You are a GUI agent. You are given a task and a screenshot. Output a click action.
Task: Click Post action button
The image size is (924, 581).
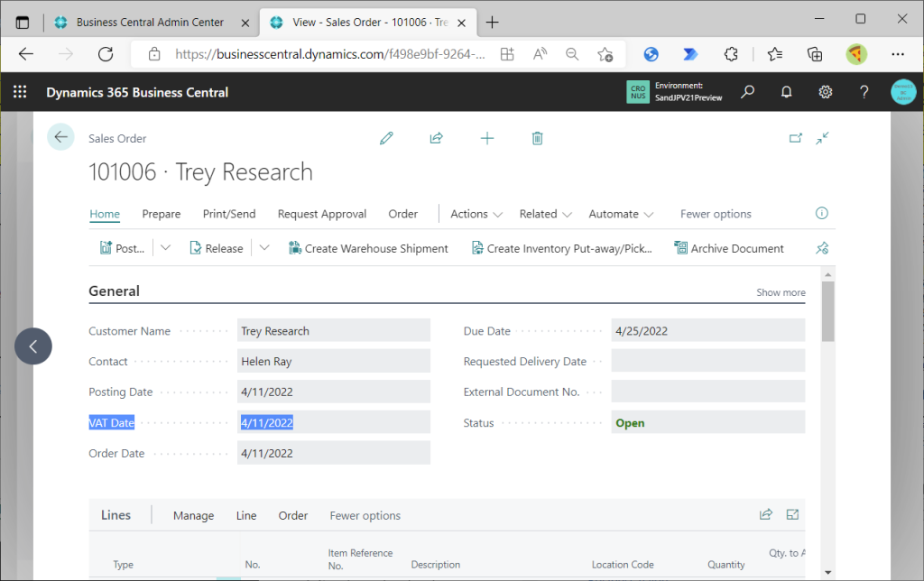click(122, 248)
